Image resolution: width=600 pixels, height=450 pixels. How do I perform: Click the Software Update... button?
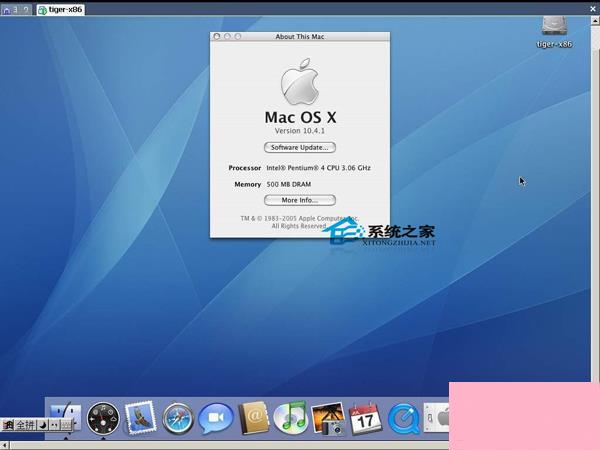click(x=300, y=147)
